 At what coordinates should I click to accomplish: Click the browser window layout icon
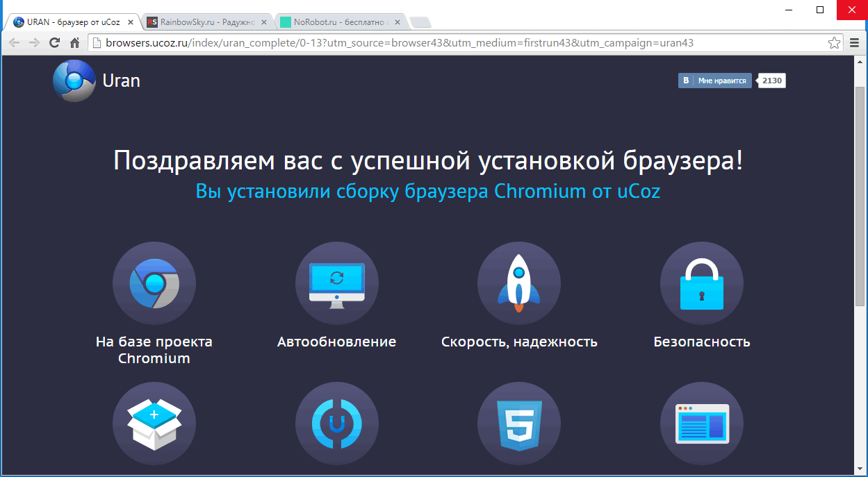click(702, 424)
